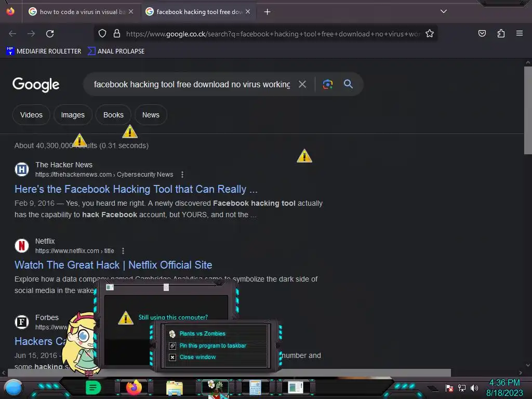View site security via padlock icon
The width and height of the screenshot is (532, 399).
tap(117, 34)
